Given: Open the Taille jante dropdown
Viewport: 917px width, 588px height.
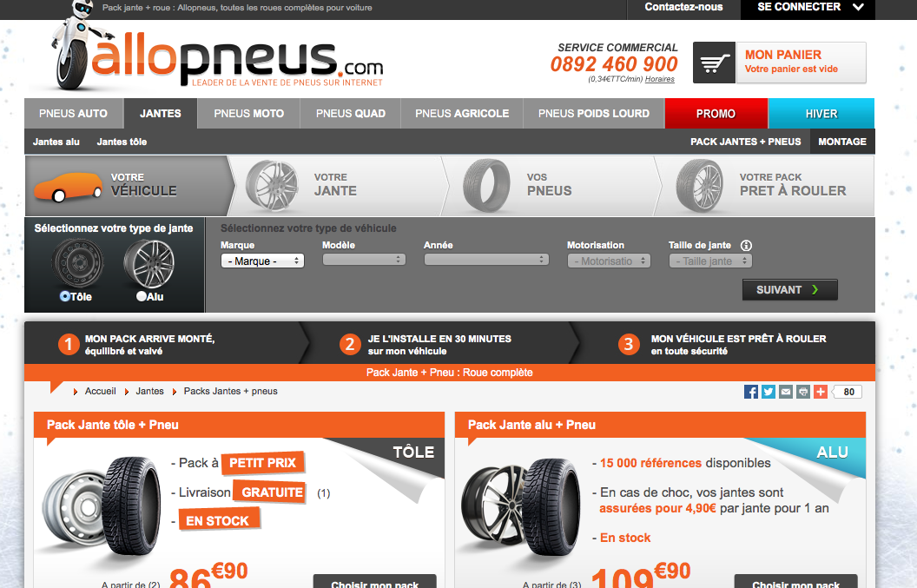Looking at the screenshot, I should coord(710,261).
